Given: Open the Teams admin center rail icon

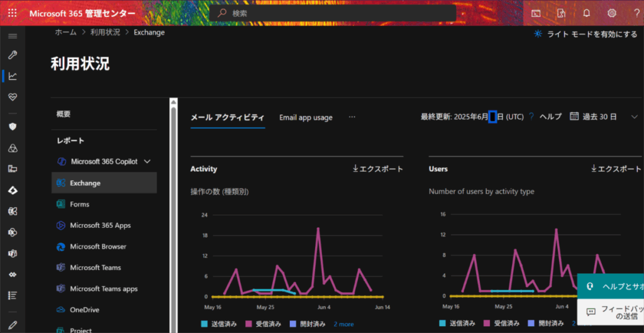Looking at the screenshot, I should click(13, 253).
